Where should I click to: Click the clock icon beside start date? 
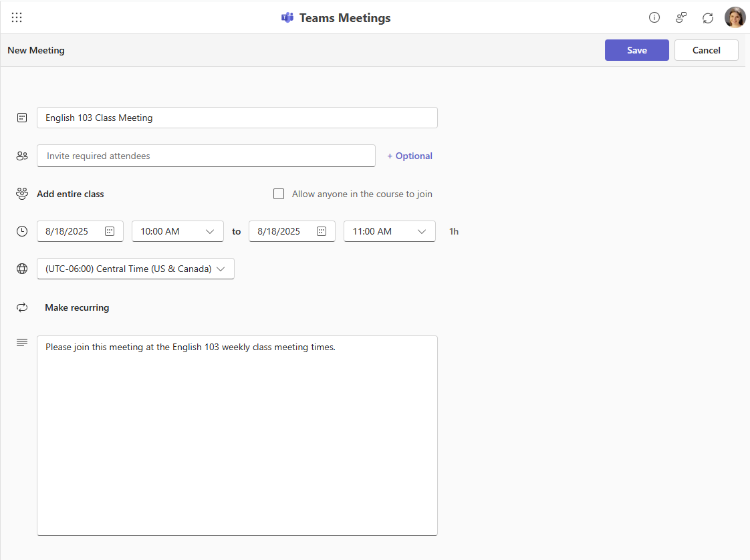click(22, 231)
